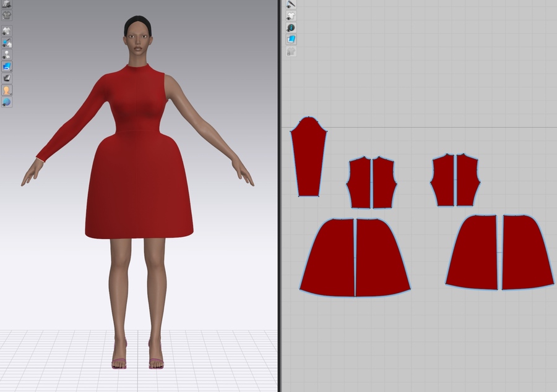Click the locked shirt pattern icon in the 2D toolbar
This screenshot has width=557, height=392.
click(291, 52)
